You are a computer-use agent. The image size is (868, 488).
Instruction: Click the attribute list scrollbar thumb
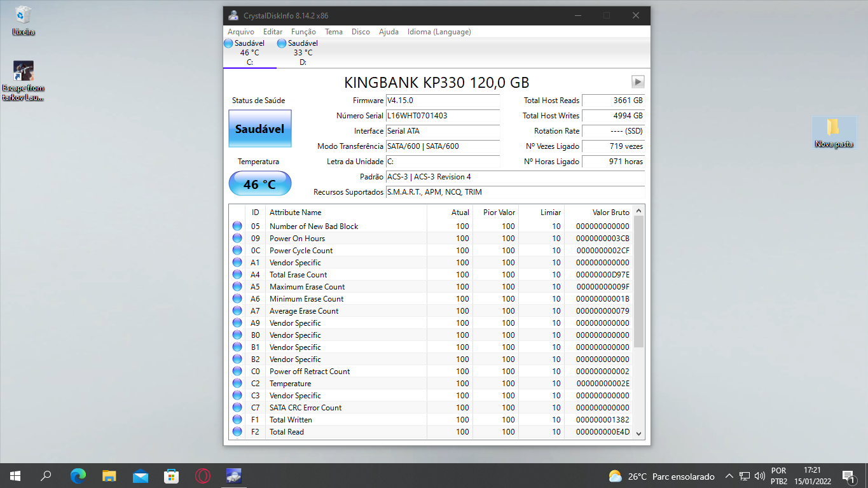[639, 281]
